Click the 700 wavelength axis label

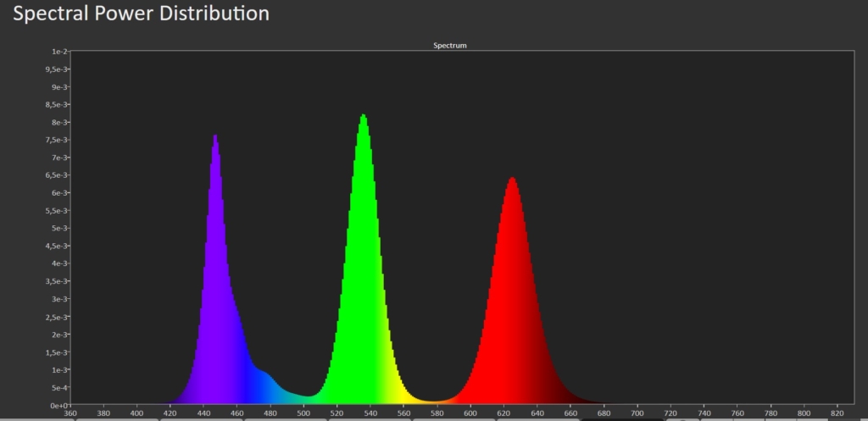pos(637,413)
